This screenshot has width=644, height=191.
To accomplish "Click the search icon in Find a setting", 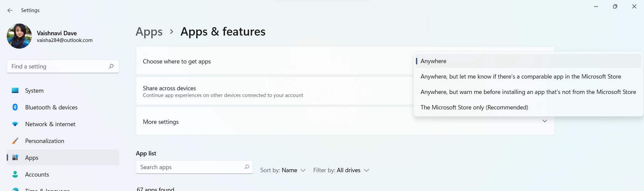I will tap(111, 66).
